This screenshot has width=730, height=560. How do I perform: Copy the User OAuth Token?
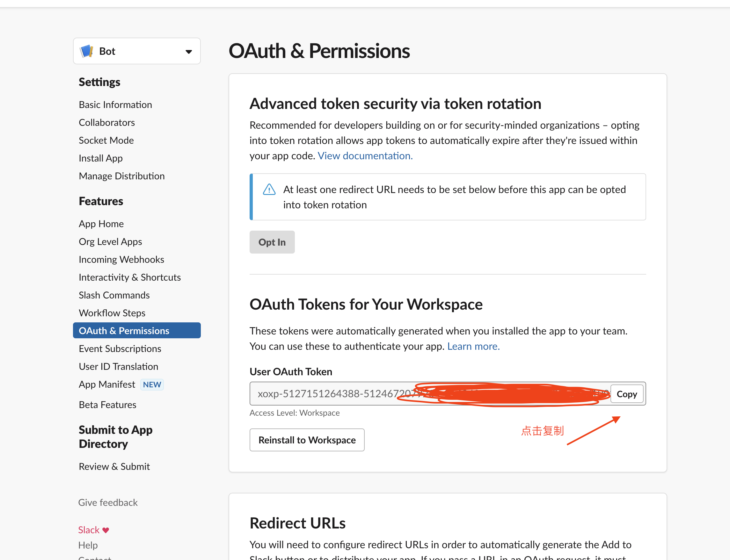(x=626, y=394)
